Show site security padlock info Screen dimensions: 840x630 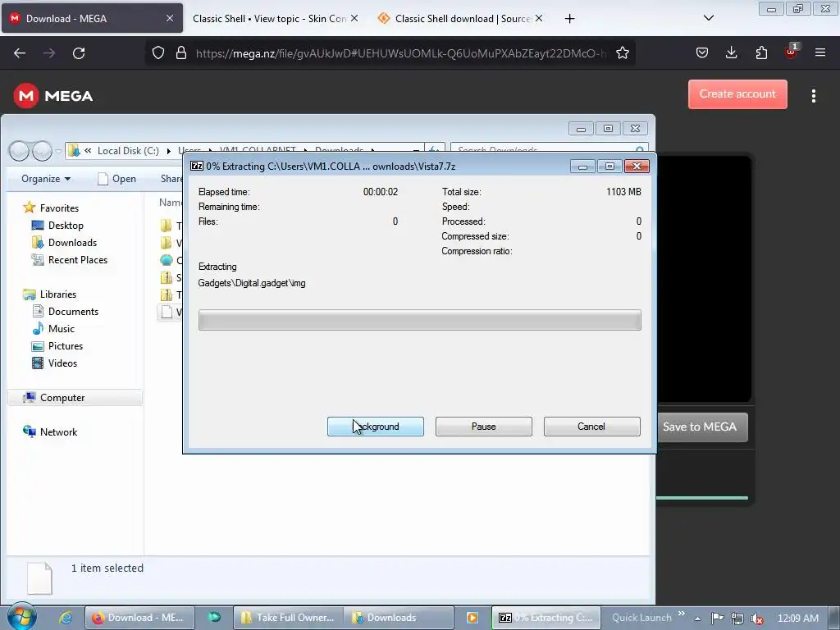[x=181, y=53]
